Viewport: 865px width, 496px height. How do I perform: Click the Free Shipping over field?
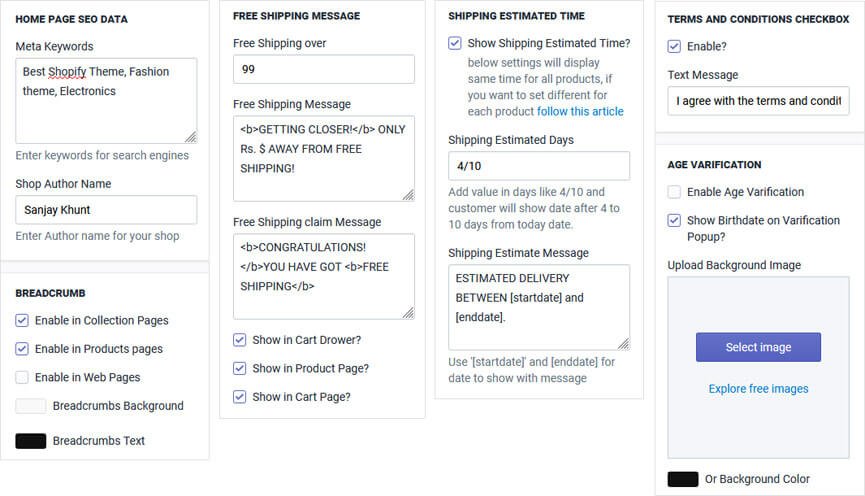pyautogui.click(x=323, y=69)
